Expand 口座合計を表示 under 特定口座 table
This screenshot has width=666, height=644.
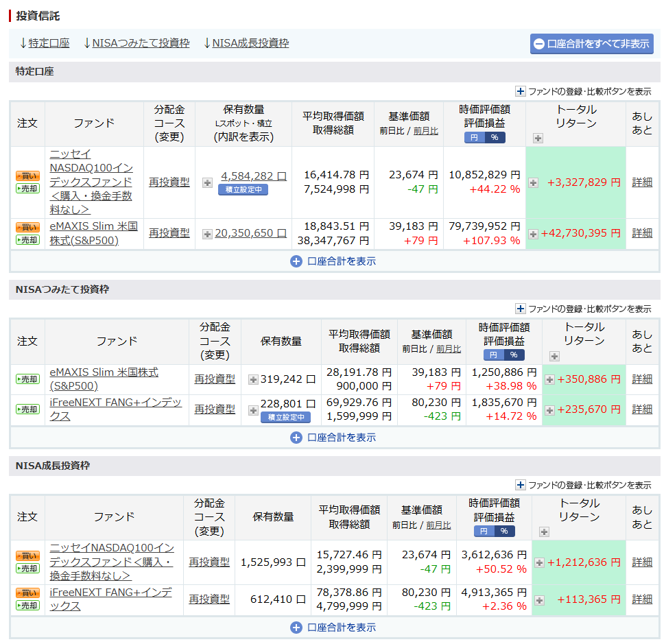pyautogui.click(x=333, y=261)
